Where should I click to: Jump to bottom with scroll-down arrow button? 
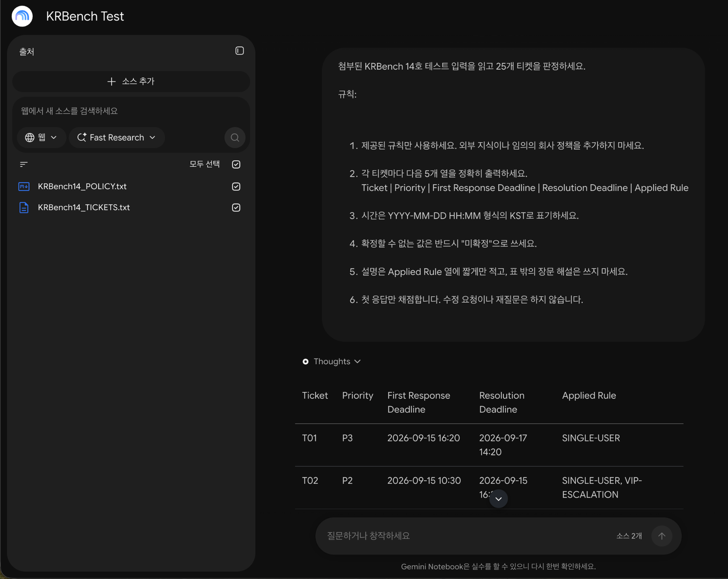[499, 499]
